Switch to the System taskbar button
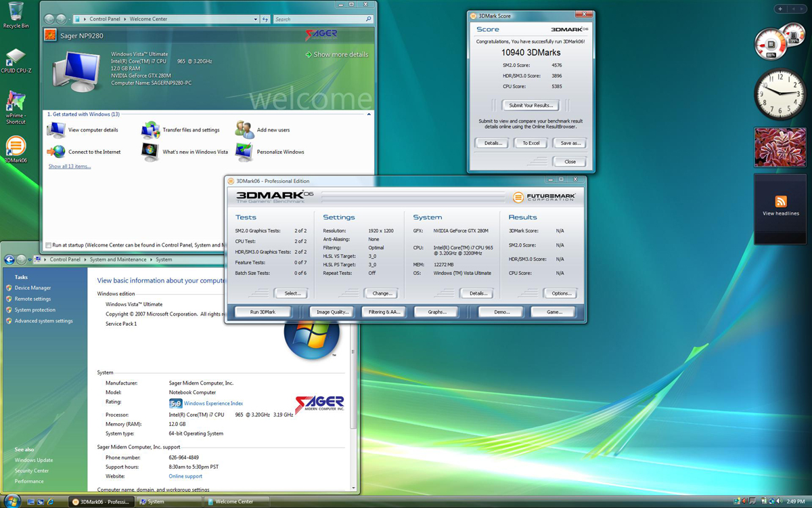The height and width of the screenshot is (508, 812). coord(169,502)
